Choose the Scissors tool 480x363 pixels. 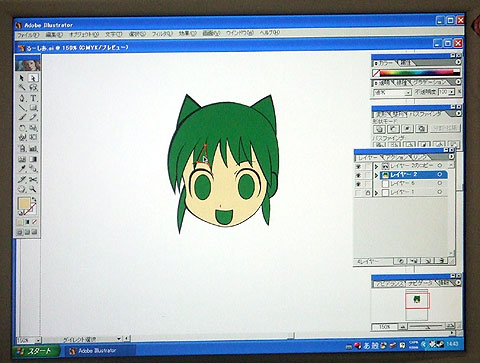coord(33,179)
